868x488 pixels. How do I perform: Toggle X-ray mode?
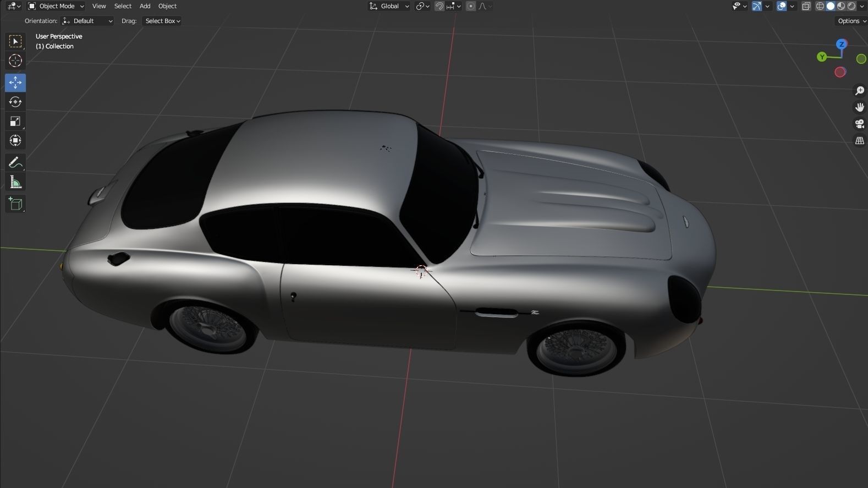point(806,6)
